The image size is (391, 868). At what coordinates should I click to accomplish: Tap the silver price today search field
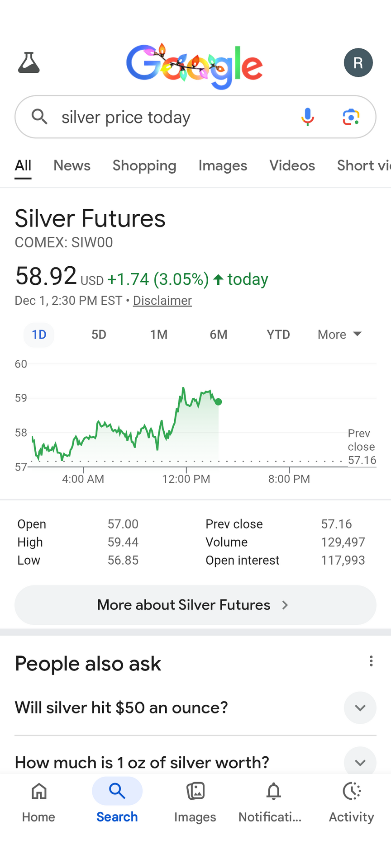click(172, 117)
